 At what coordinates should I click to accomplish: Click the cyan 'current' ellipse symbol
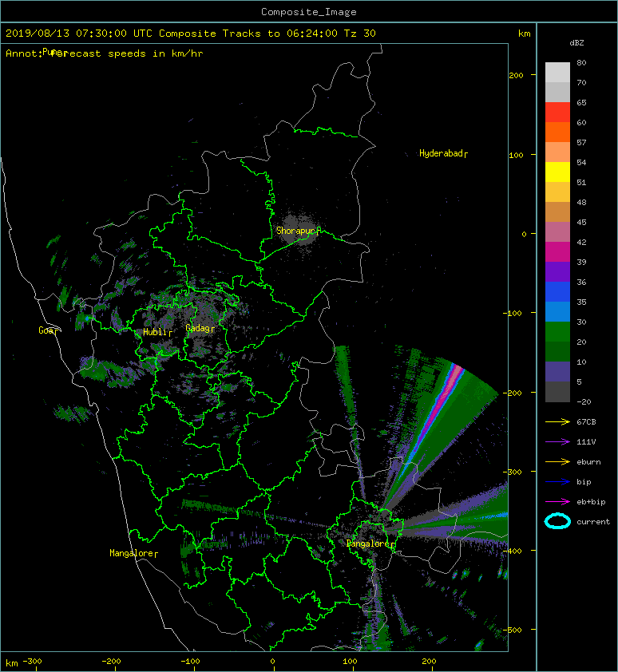point(557,521)
